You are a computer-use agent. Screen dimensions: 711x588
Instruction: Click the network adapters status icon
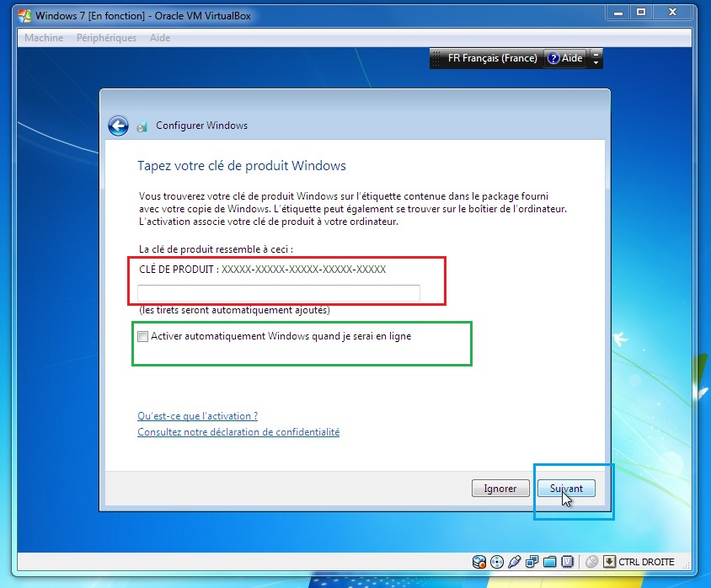[532, 562]
